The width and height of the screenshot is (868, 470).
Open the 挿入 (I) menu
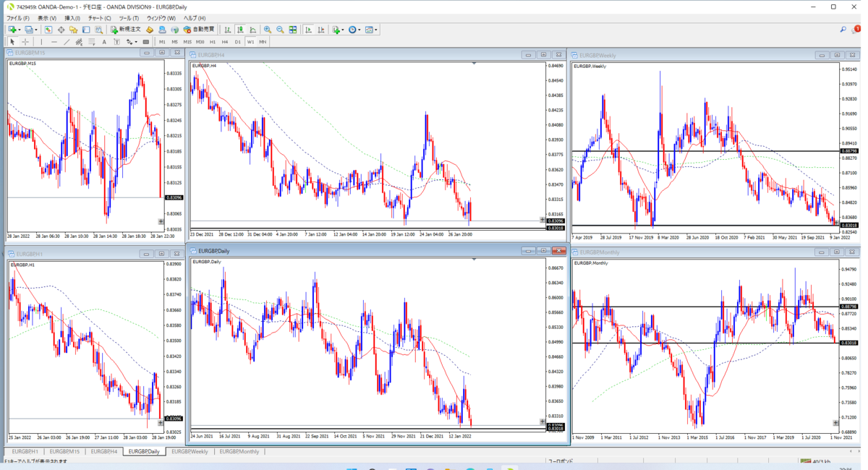pos(72,18)
